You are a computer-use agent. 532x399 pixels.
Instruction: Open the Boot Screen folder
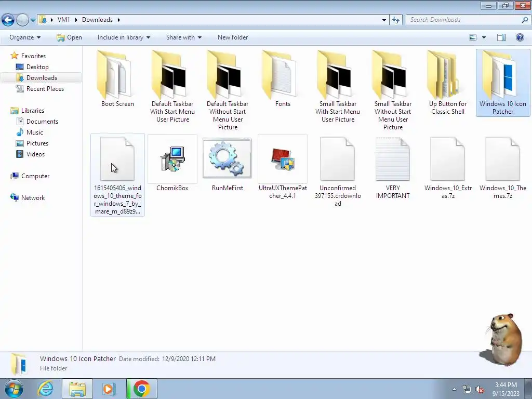point(117,79)
